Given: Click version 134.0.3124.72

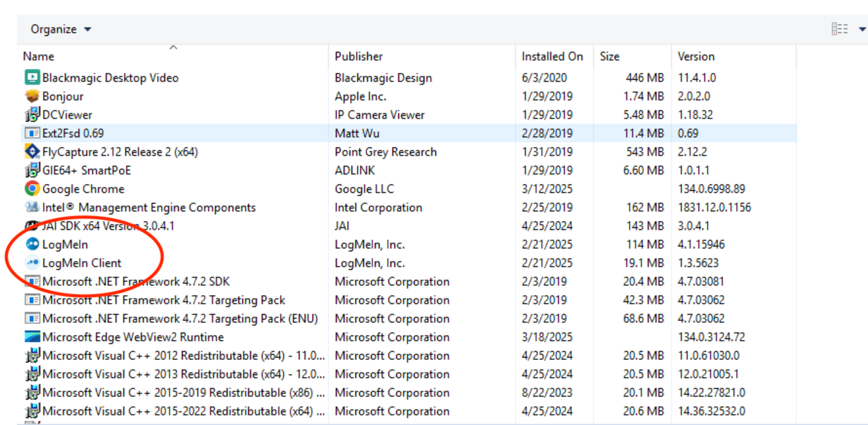Looking at the screenshot, I should 711,337.
